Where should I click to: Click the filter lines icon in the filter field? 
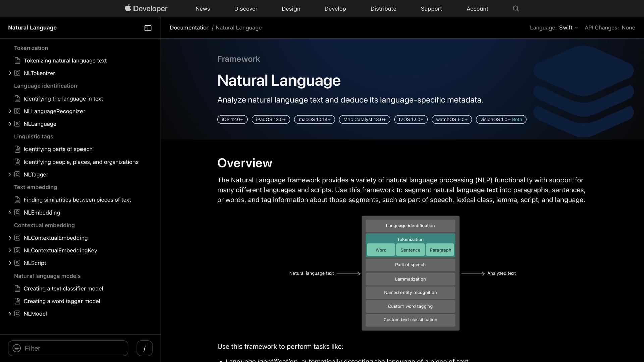pos(17,348)
